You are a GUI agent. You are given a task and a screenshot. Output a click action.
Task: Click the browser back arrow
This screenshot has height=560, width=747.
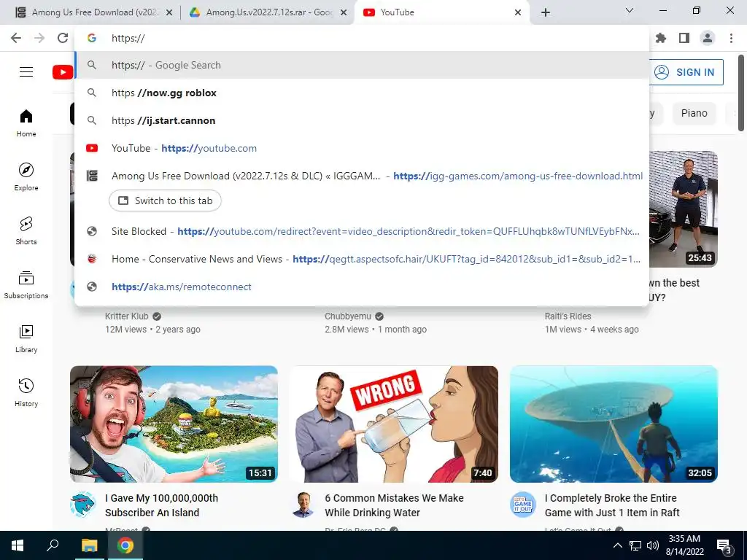pos(16,38)
